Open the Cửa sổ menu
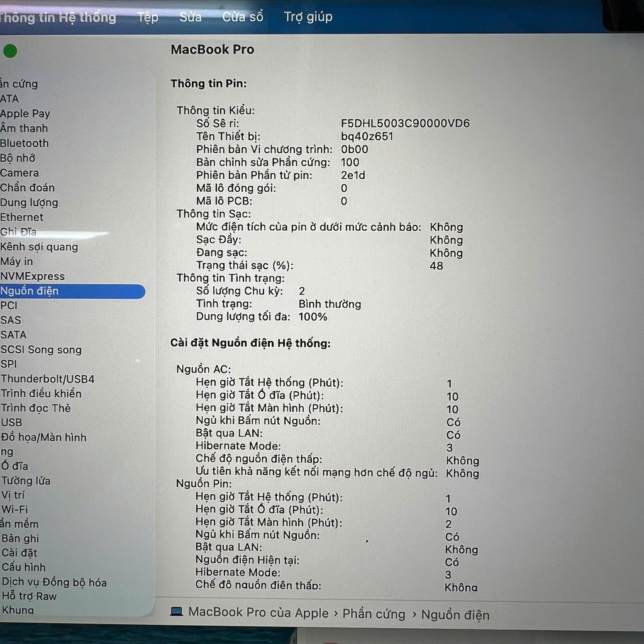The width and height of the screenshot is (644, 644). (242, 17)
